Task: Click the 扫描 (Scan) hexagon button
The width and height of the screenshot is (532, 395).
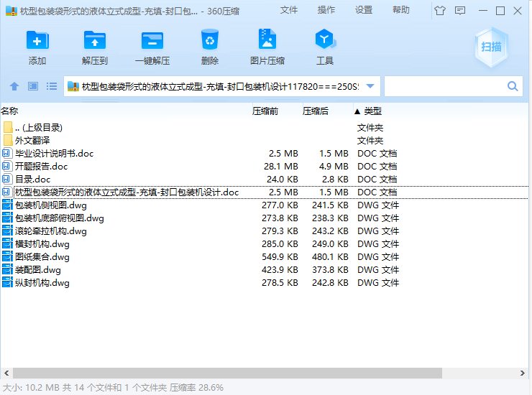Action: coord(491,47)
